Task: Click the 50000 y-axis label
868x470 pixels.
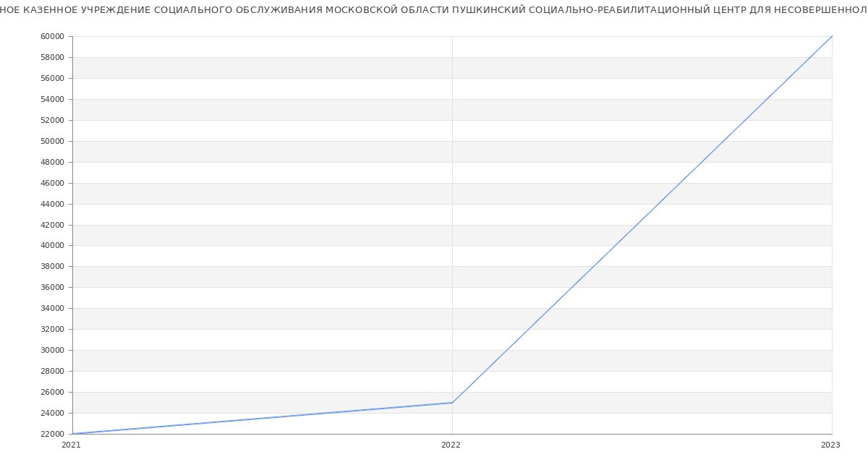Action: (52, 142)
